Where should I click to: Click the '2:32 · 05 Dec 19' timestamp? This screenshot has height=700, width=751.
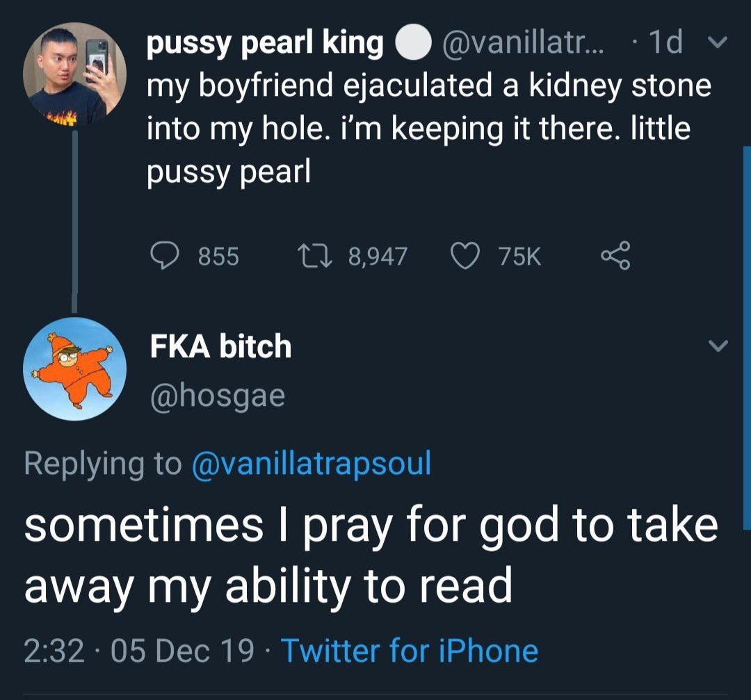(138, 651)
